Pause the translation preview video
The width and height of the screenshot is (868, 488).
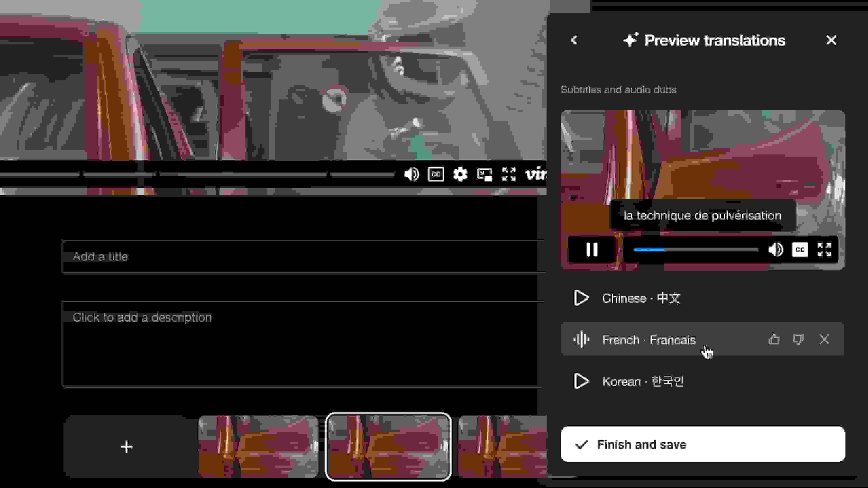tap(592, 250)
